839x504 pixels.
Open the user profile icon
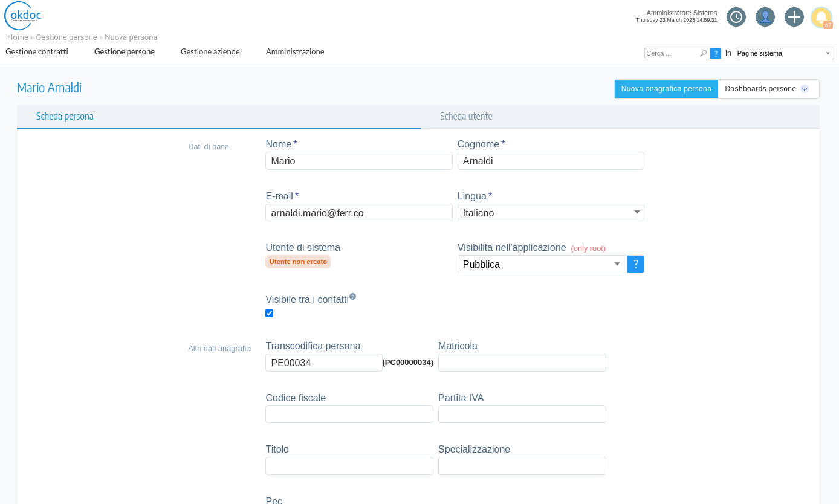(x=765, y=17)
